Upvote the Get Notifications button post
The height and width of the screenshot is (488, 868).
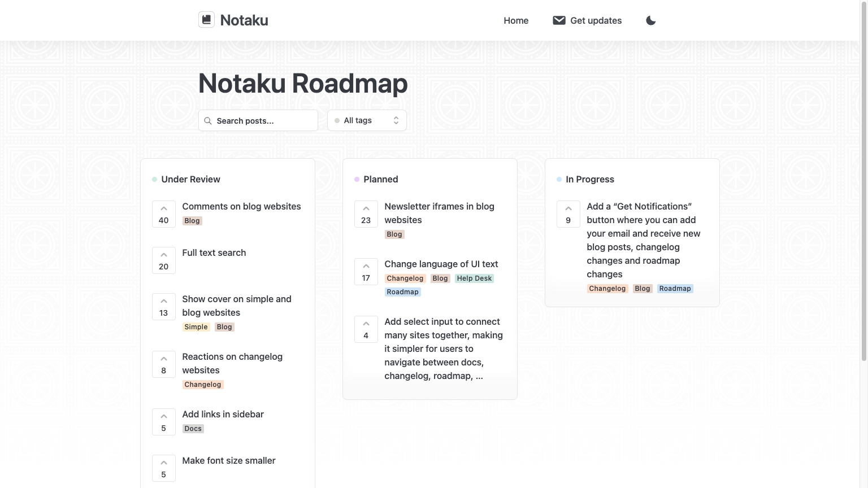click(568, 214)
